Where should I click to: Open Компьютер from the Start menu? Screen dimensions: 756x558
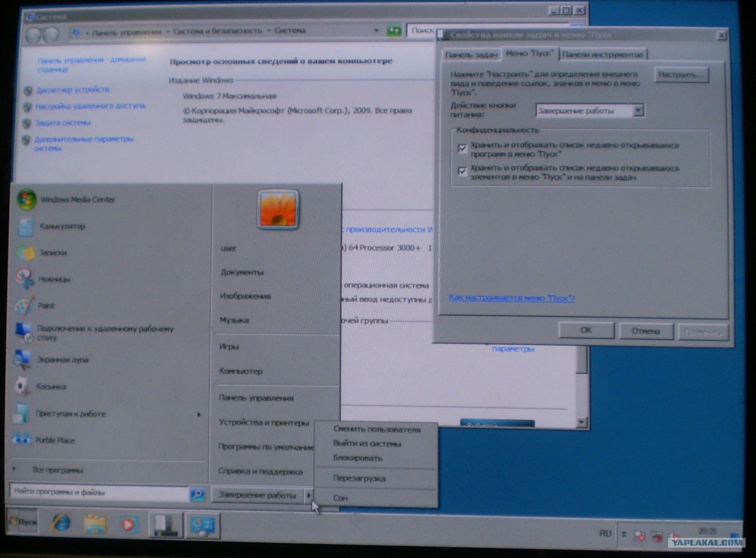tap(240, 371)
